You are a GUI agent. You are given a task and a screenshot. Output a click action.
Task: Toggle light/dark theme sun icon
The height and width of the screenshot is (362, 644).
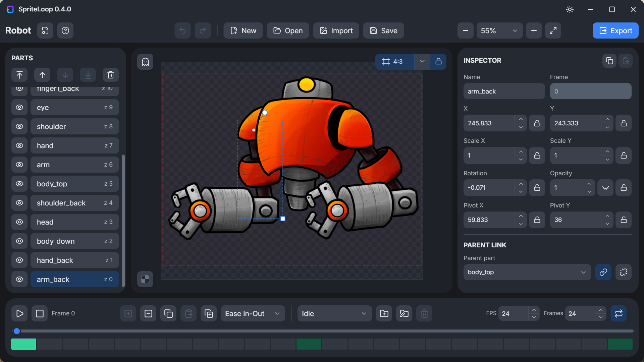[x=570, y=9]
